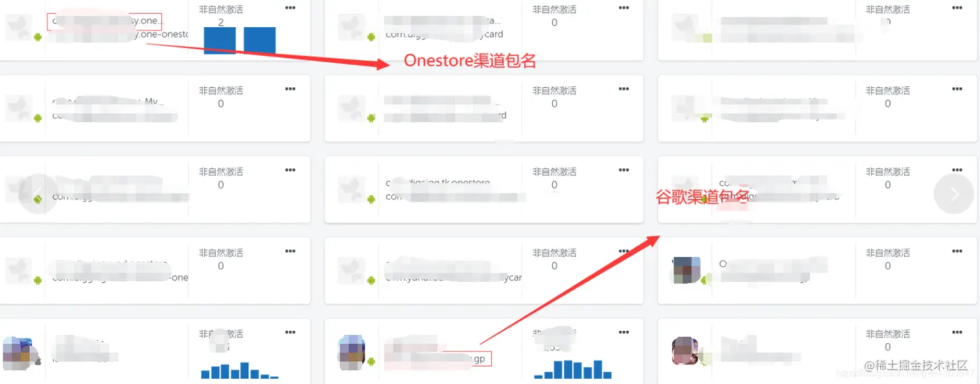
Task: Click red-outlined package name ending sy.one
Action: 104,21
